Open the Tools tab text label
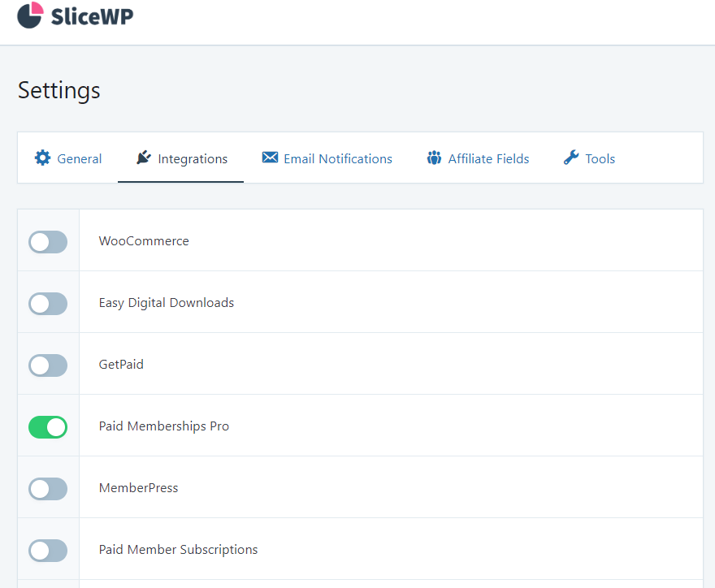Viewport: 715px width, 588px height. [600, 159]
